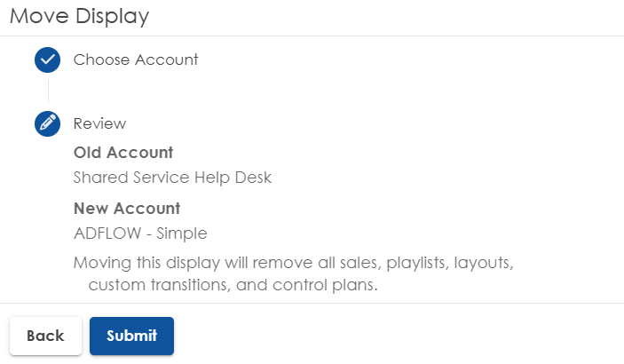Click the completed checkmark icon for Choose Account
The height and width of the screenshot is (364, 624).
tap(47, 60)
